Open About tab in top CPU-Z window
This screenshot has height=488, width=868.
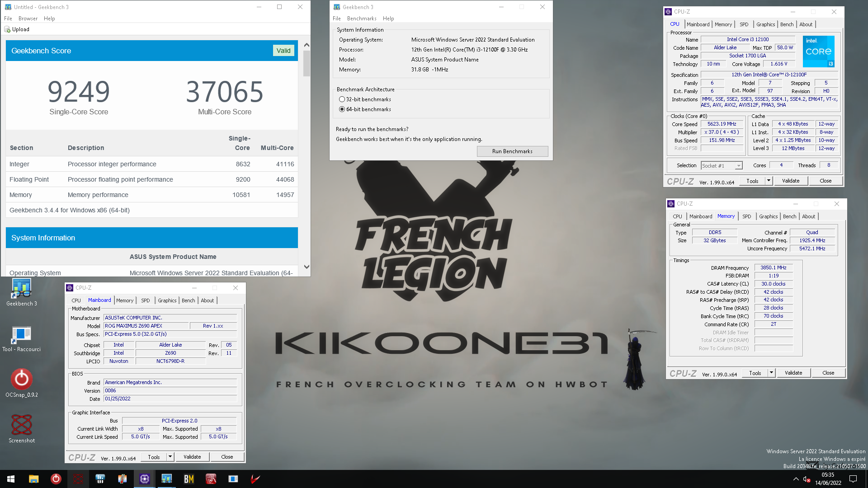click(806, 24)
